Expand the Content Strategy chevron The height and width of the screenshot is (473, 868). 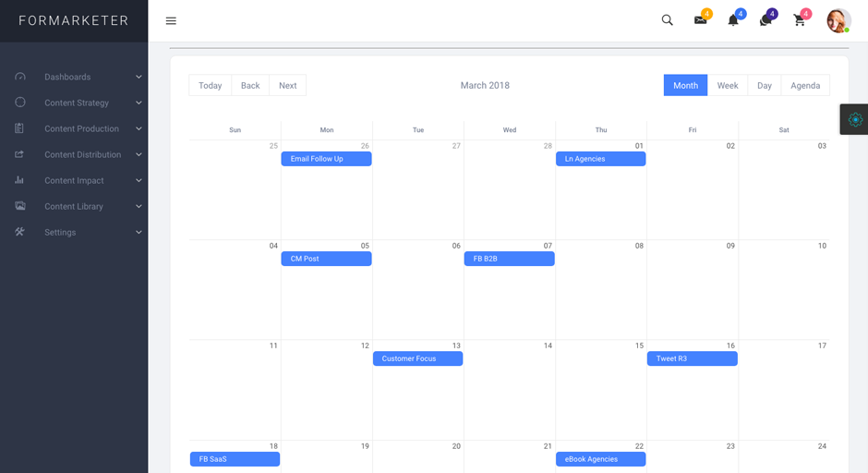coord(139,103)
